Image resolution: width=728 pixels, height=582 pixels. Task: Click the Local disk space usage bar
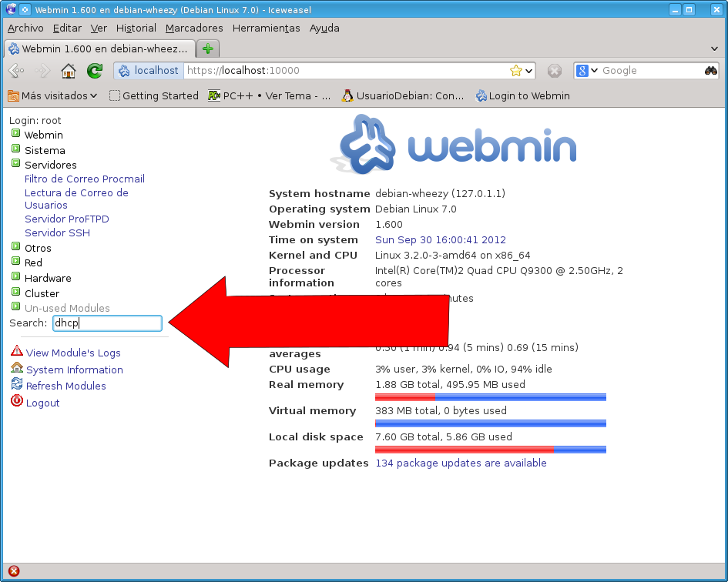tap(491, 450)
